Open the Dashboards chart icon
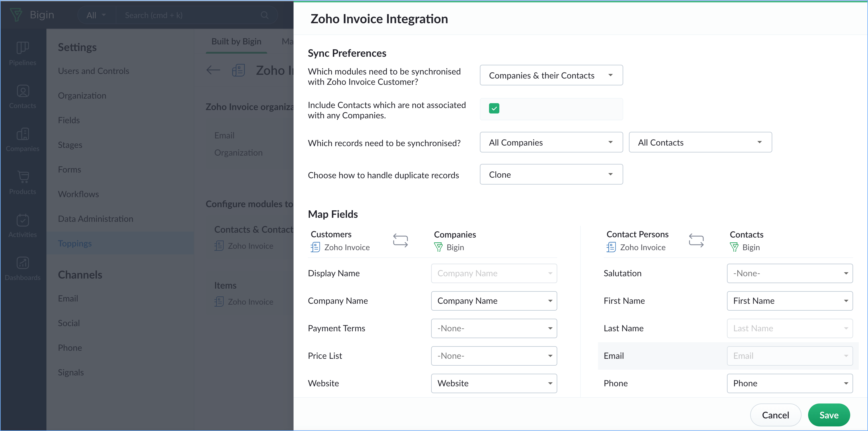 23,263
